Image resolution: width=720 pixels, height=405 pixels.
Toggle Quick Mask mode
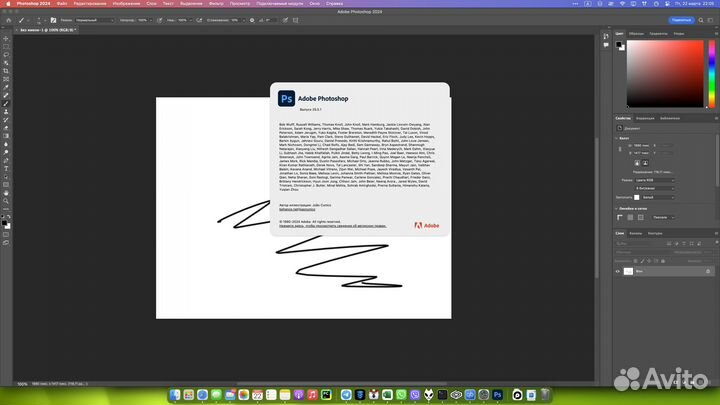click(6, 235)
